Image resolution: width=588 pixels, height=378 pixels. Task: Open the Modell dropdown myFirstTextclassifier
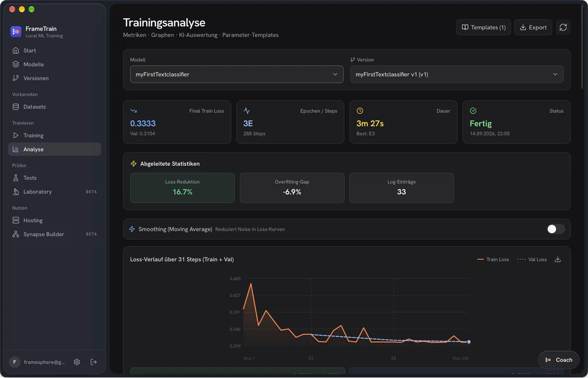tap(237, 74)
